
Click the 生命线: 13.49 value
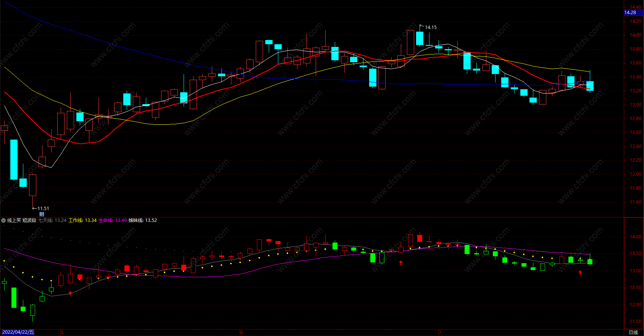pos(113,220)
